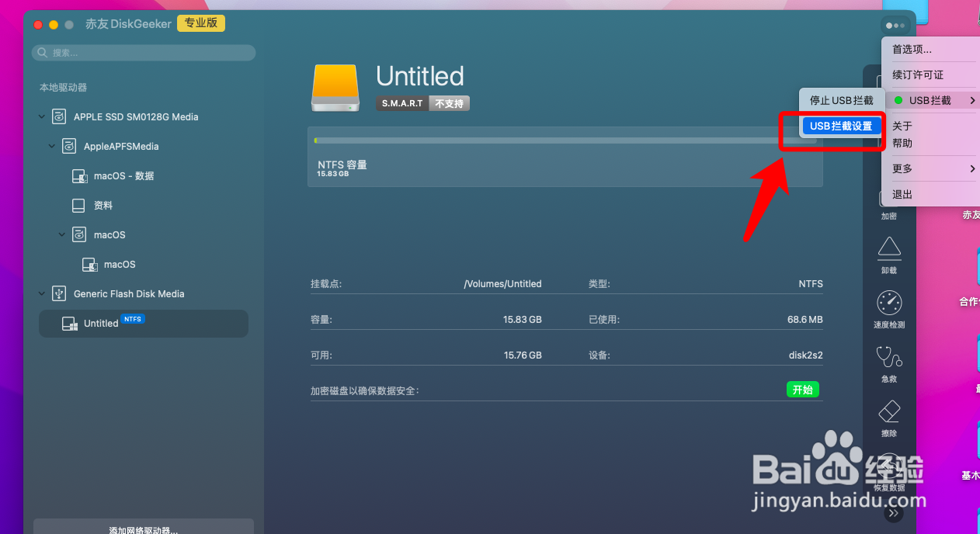Open USB拦截设置 submenu item

coord(841,126)
